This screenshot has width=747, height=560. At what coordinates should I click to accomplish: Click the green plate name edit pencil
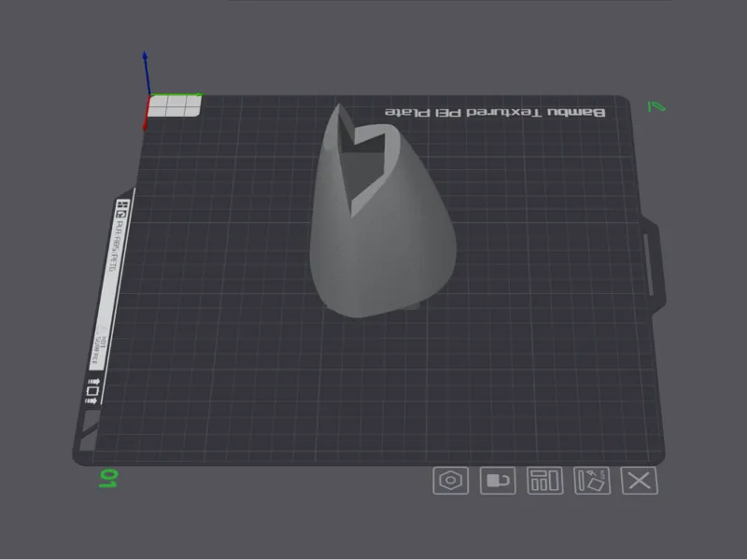(656, 106)
